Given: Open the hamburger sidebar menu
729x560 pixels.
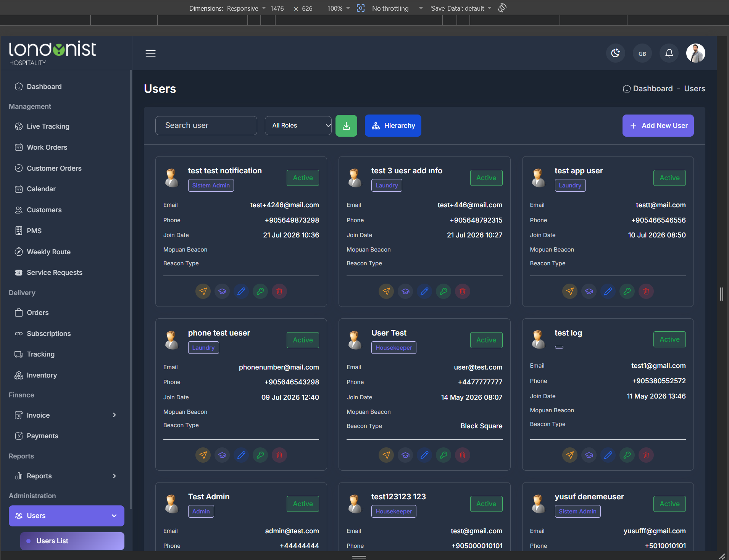Looking at the screenshot, I should coord(150,53).
